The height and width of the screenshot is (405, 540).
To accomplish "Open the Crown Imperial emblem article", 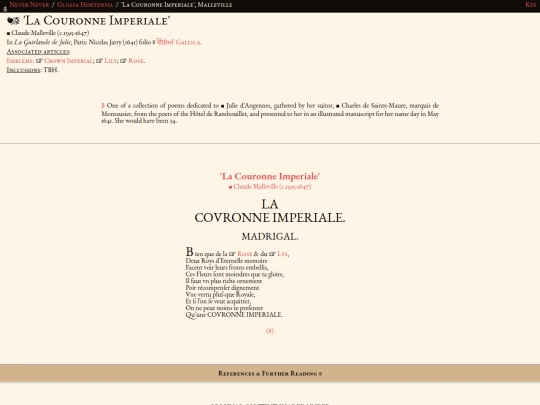I will pos(68,61).
